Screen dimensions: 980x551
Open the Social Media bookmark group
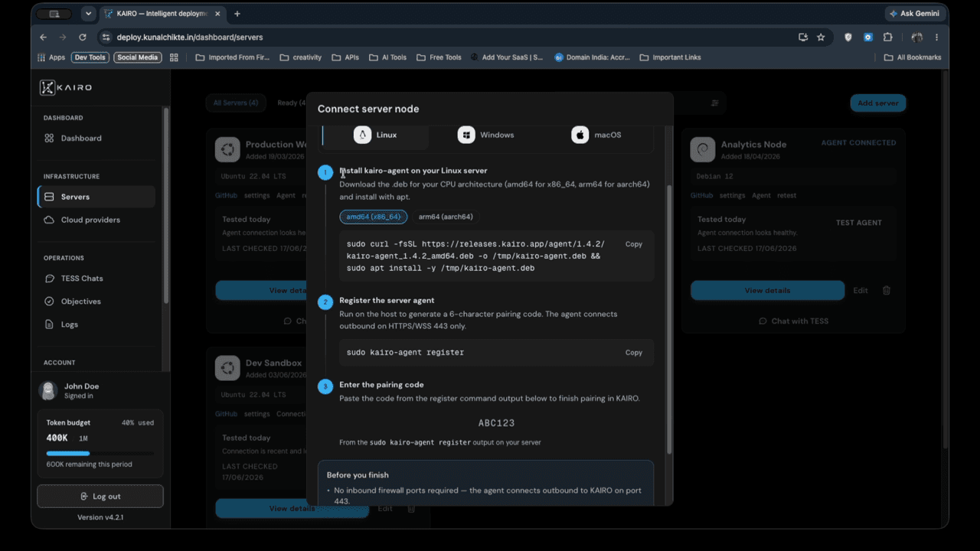(138, 57)
